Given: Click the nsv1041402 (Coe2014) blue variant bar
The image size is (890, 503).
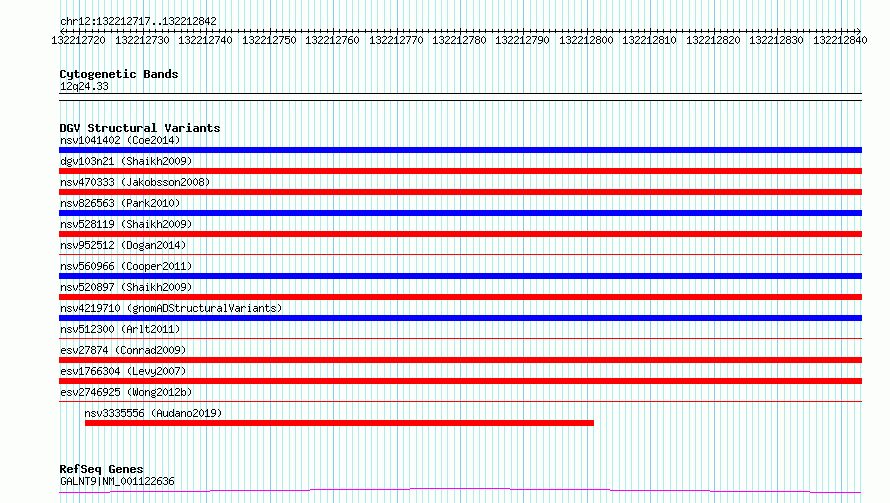Looking at the screenshot, I should coord(460,150).
